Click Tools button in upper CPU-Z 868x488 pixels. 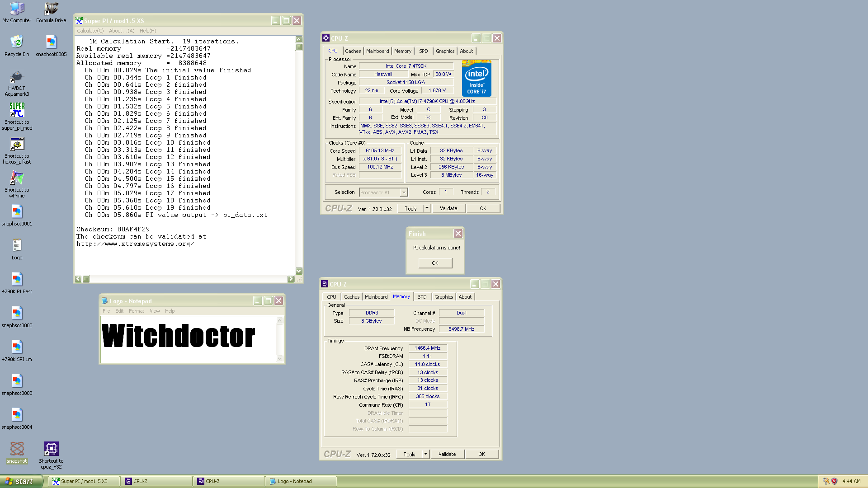[410, 208]
